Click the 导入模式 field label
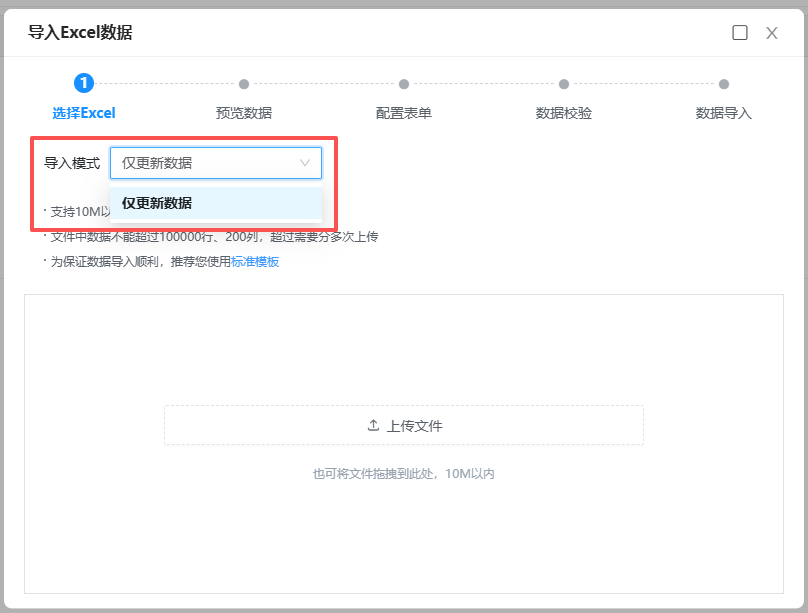 click(72, 163)
